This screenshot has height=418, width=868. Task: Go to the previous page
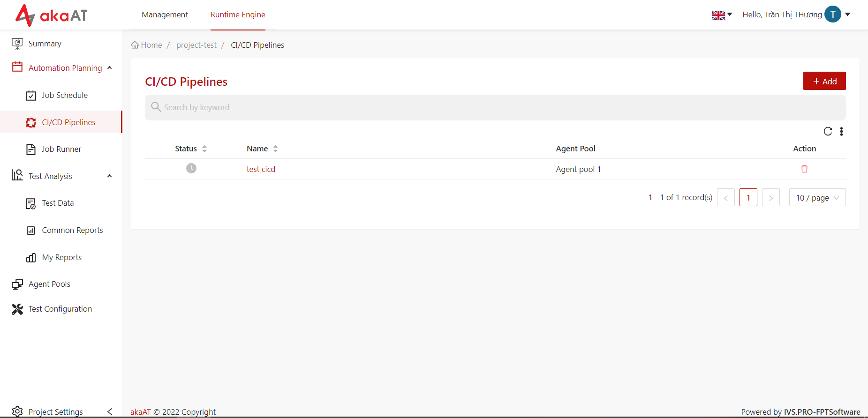coord(725,197)
